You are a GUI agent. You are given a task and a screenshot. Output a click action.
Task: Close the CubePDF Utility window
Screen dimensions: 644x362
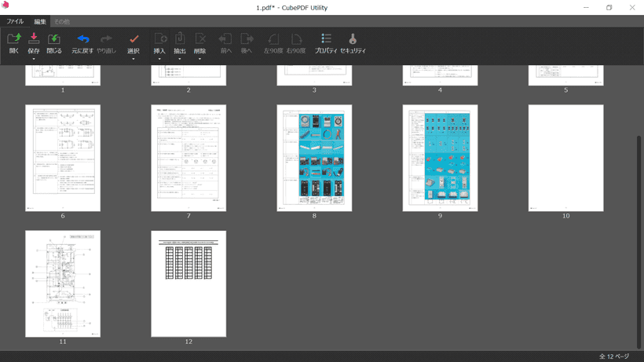click(x=632, y=7)
